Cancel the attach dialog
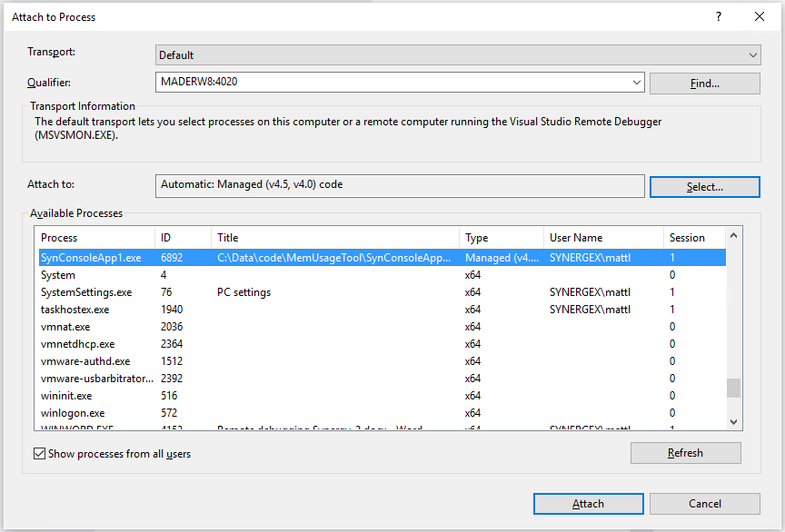The image size is (785, 532). [x=704, y=504]
